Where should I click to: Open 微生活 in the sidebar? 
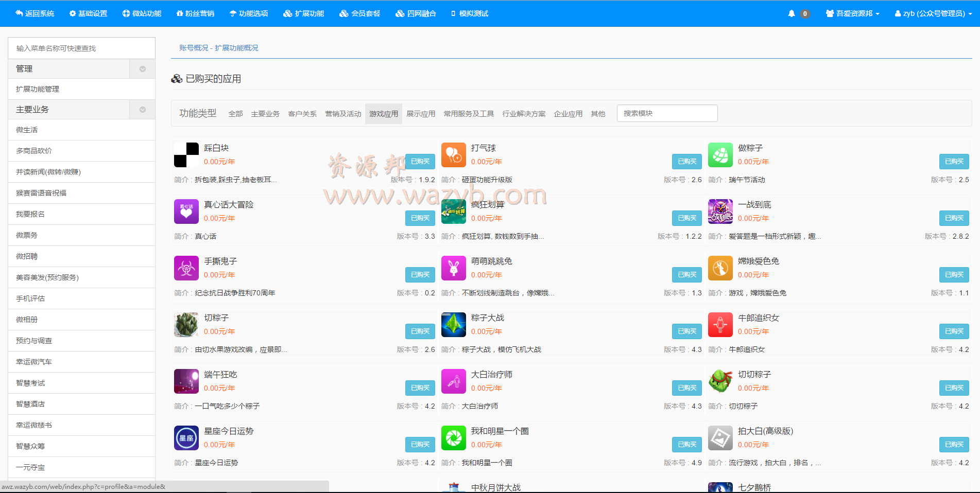(81, 130)
